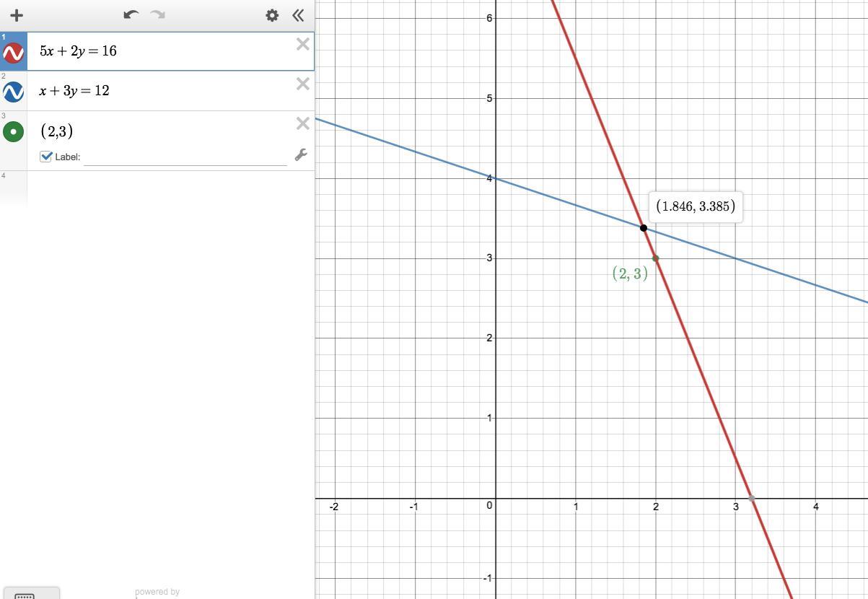The image size is (868, 599).
Task: Collapse the expression list panel
Action: (x=298, y=15)
